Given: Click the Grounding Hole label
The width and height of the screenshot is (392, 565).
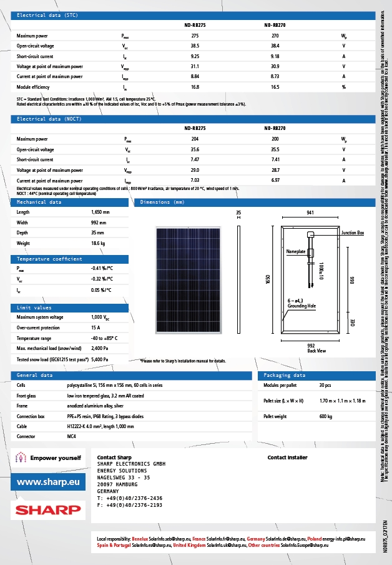Looking at the screenshot, I should [301, 306].
